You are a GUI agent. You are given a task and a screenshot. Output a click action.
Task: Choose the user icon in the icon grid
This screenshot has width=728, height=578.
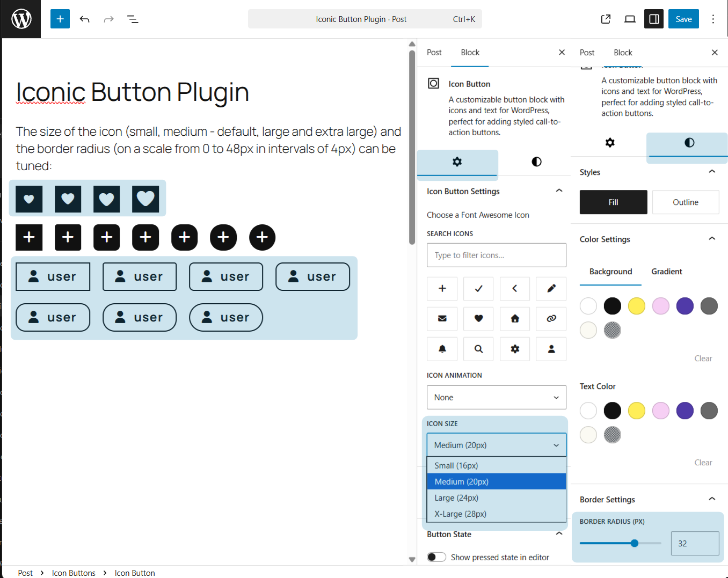pos(551,349)
